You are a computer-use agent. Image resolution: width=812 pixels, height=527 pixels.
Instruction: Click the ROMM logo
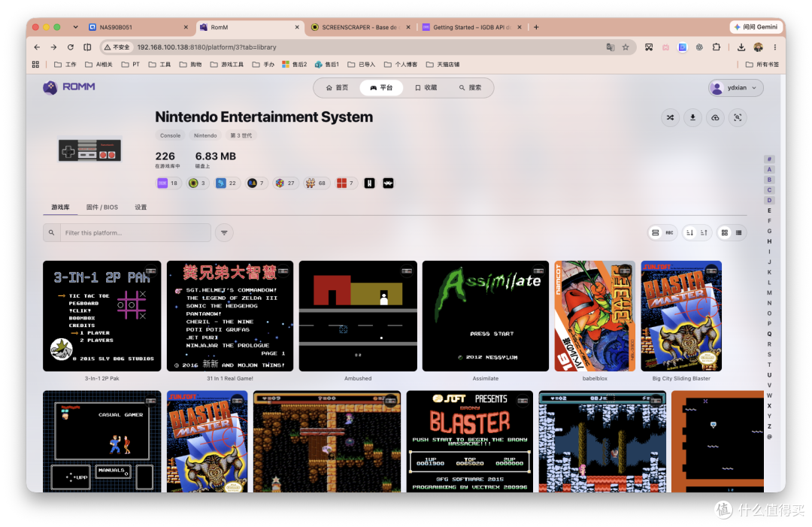69,87
